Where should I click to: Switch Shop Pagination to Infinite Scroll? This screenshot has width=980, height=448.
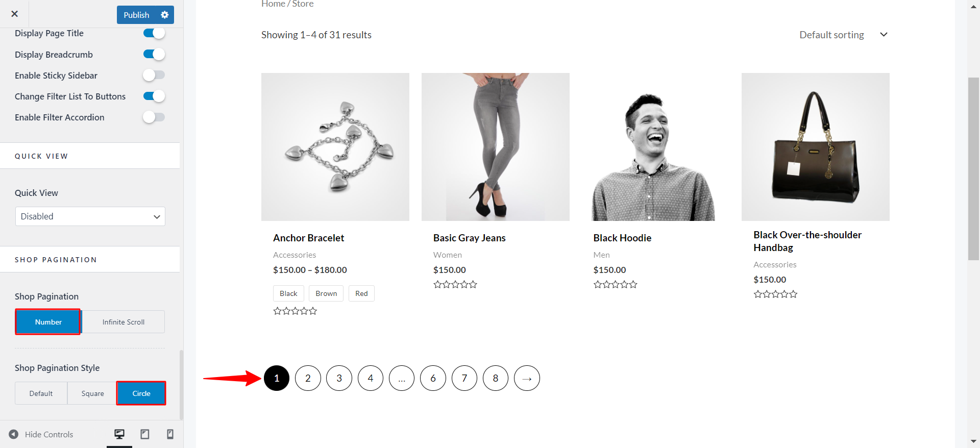coord(123,321)
